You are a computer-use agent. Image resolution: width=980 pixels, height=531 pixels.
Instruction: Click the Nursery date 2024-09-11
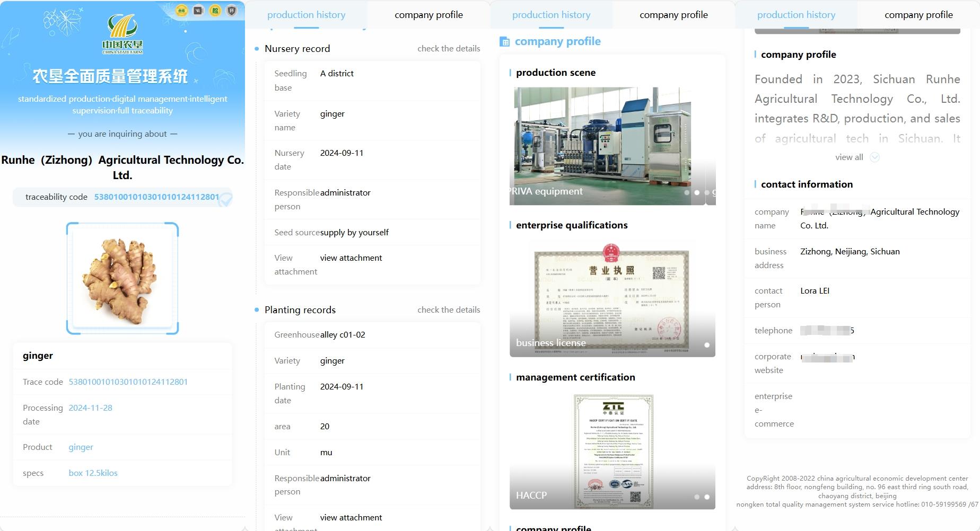(342, 153)
